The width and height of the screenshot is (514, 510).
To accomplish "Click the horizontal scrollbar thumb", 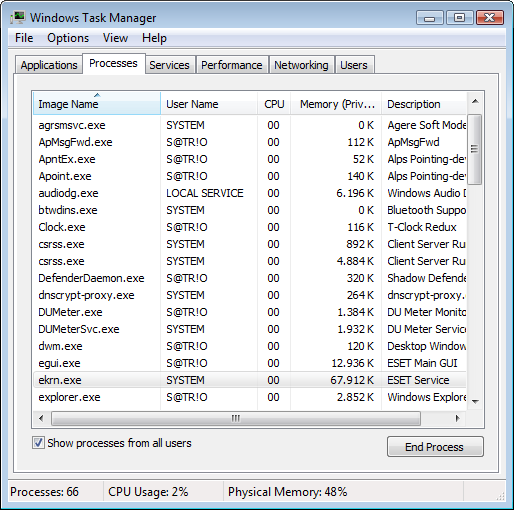I will (236, 418).
